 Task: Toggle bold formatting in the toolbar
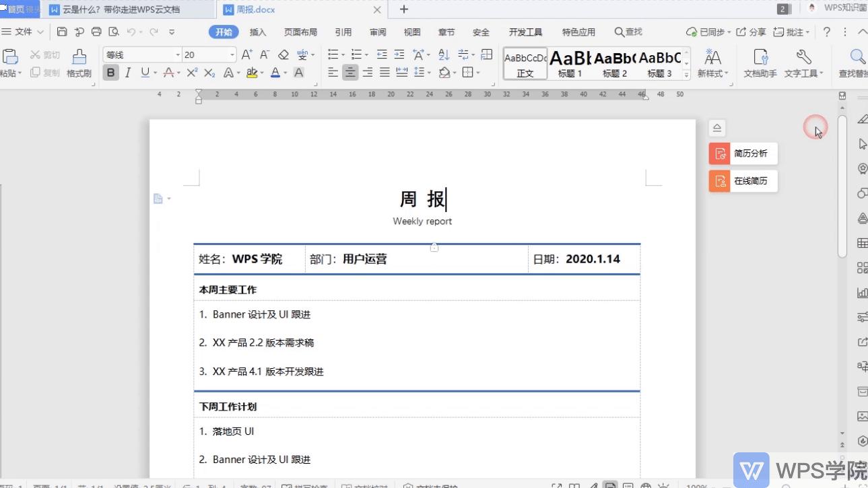(110, 72)
